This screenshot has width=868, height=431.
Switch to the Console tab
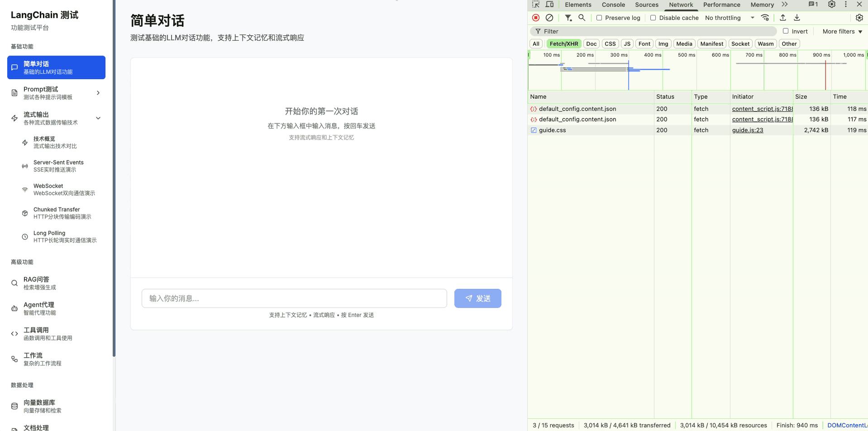pyautogui.click(x=613, y=5)
